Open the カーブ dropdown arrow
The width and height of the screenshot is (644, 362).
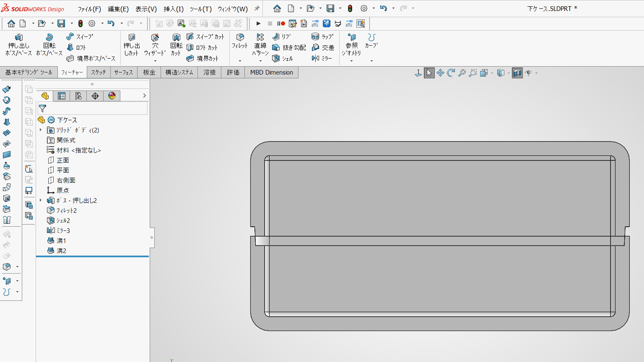pyautogui.click(x=371, y=61)
